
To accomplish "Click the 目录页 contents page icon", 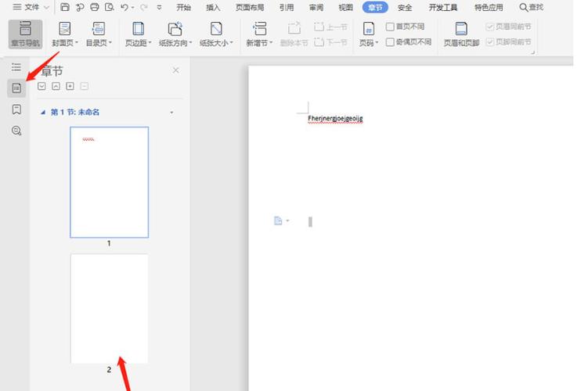I will (x=99, y=29).
